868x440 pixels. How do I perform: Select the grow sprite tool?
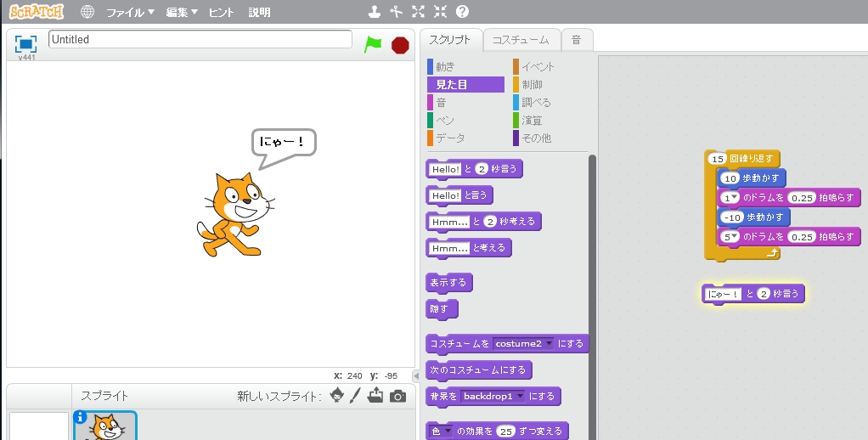(x=419, y=12)
